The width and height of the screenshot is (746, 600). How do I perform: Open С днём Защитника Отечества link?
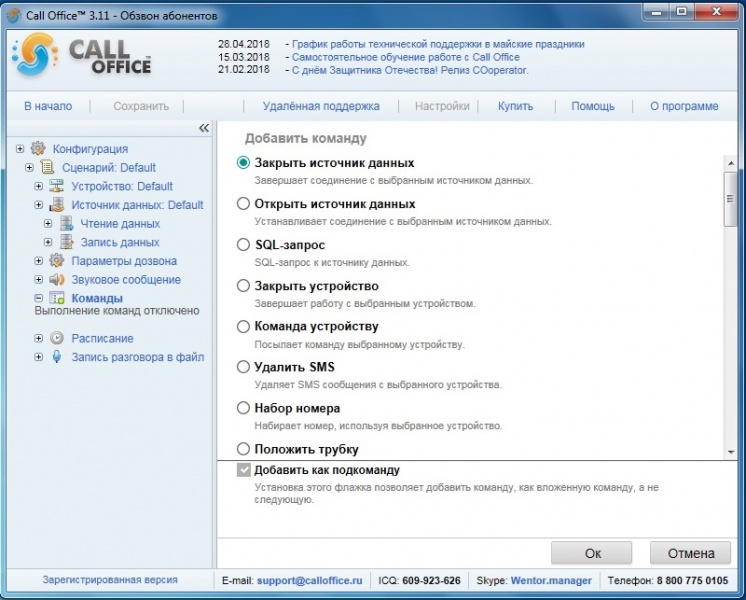point(410,70)
